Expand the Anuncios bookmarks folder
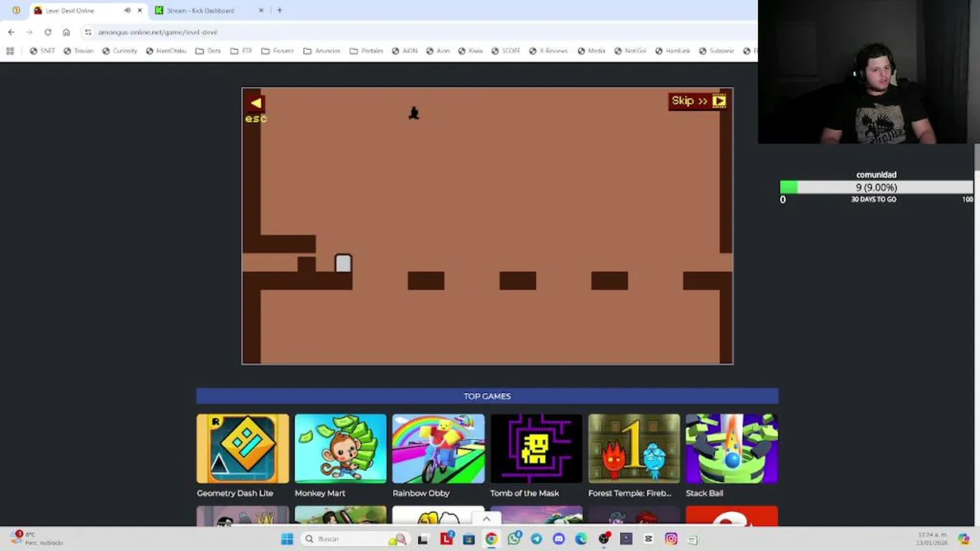980x551 pixels. pyautogui.click(x=322, y=51)
